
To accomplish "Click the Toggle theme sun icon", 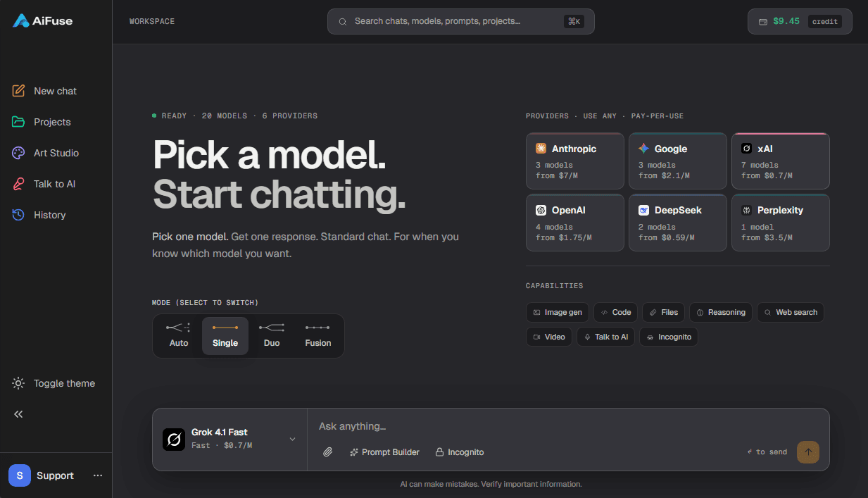I will click(19, 383).
